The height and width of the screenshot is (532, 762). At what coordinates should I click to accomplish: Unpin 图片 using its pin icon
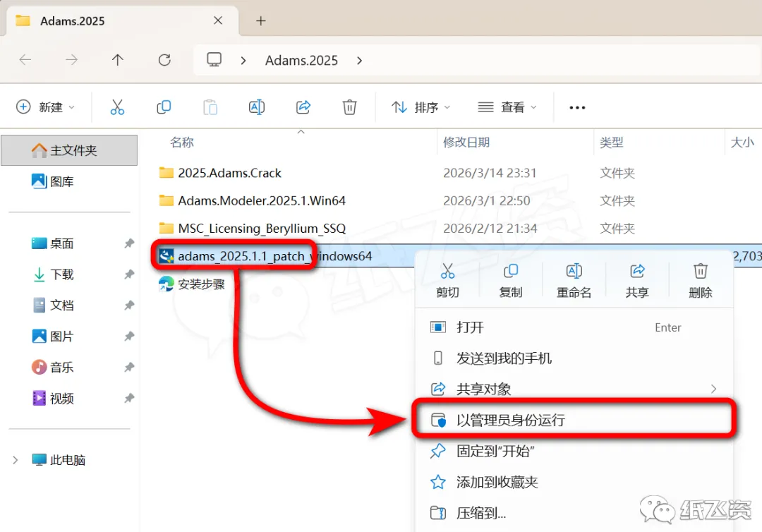click(x=129, y=337)
